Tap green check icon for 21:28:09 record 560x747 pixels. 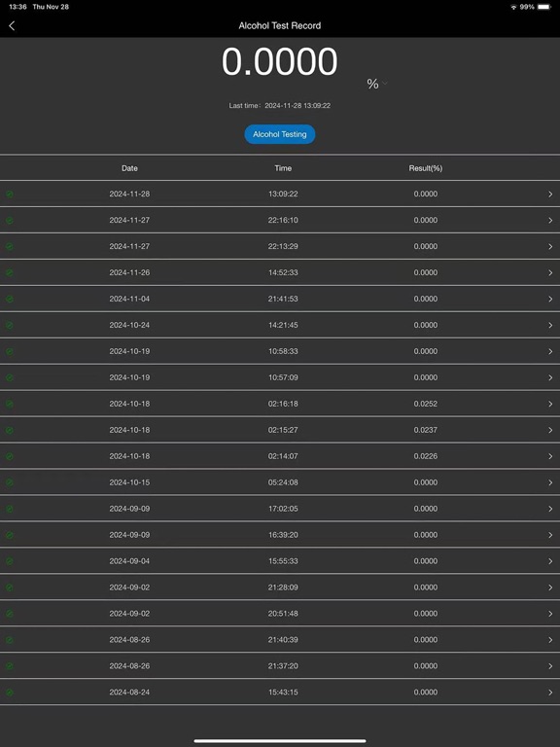10,587
